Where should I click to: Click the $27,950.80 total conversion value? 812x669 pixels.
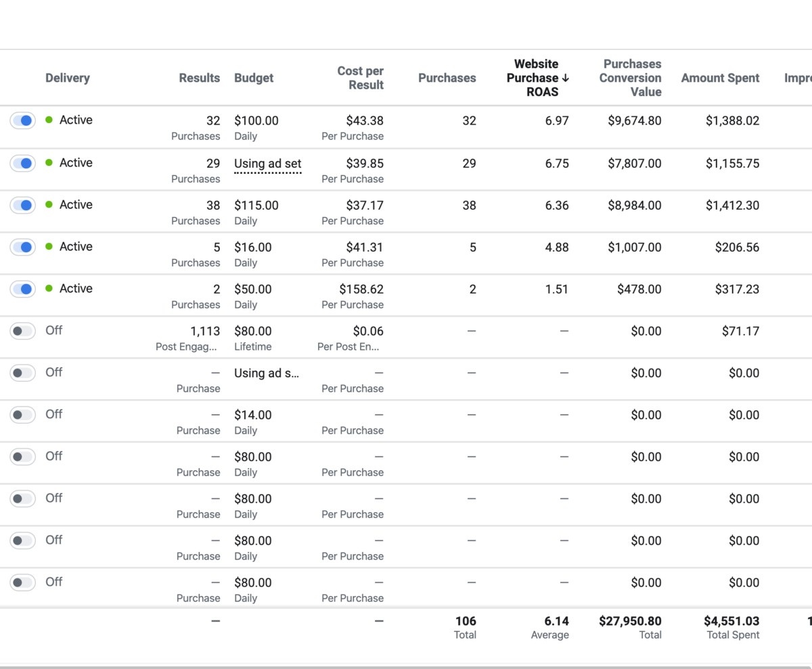click(630, 621)
